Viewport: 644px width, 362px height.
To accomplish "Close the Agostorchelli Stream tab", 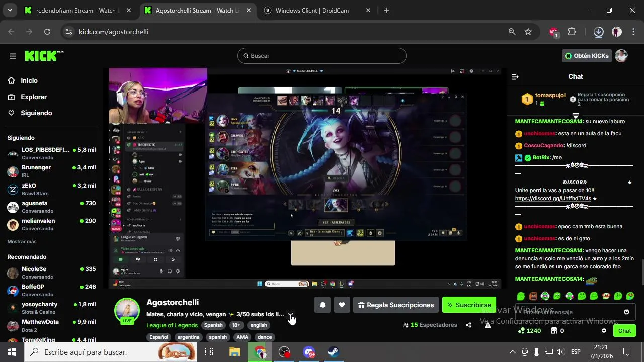I will coord(249,10).
